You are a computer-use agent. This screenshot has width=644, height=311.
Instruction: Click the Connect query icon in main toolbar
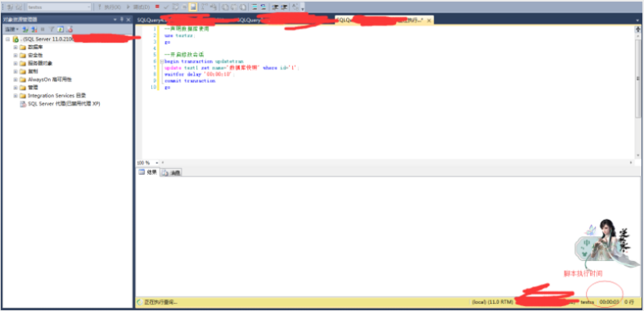[10, 7]
